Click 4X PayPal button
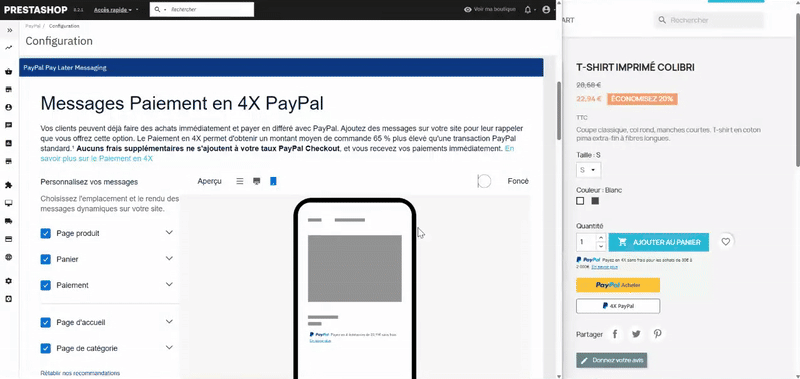800x379 pixels. [618, 306]
